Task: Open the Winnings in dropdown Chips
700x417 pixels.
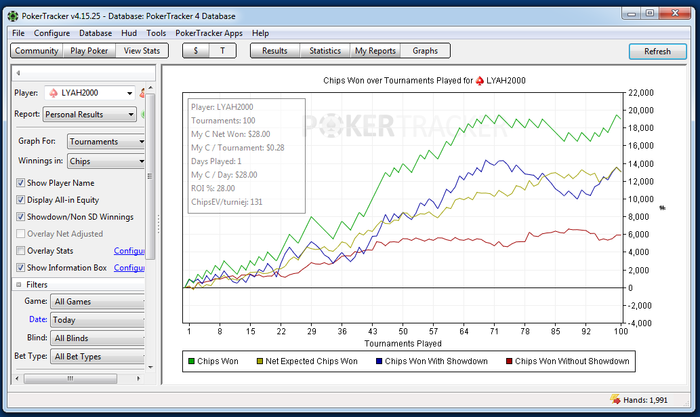Action: click(106, 161)
